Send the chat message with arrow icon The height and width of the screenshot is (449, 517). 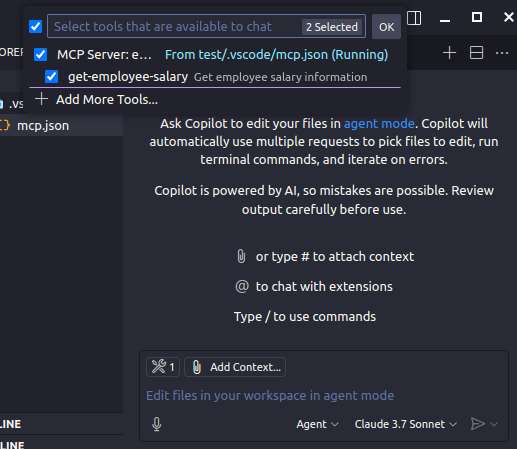click(477, 424)
